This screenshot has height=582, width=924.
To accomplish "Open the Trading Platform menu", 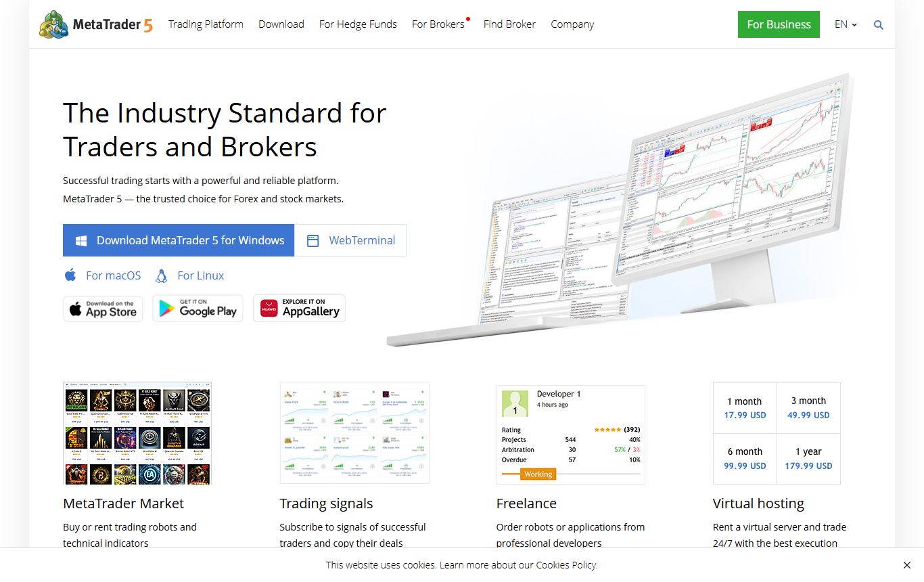I will coord(206,24).
